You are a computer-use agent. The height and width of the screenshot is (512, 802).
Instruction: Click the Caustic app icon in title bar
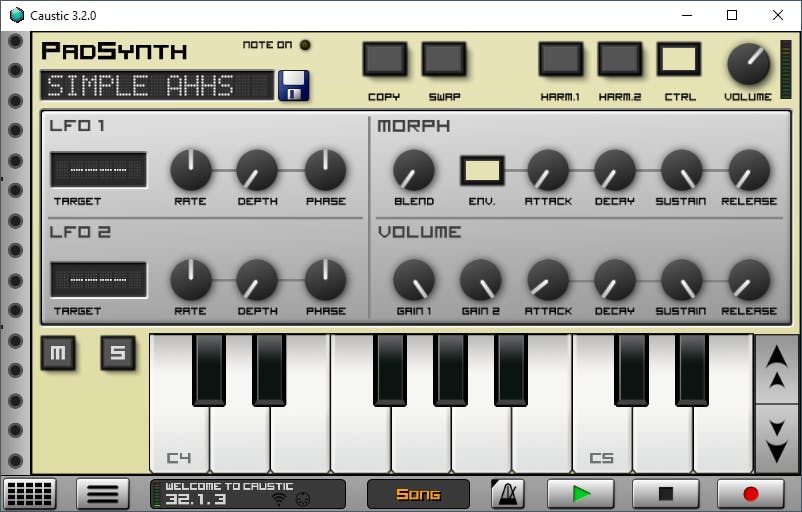[x=16, y=15]
